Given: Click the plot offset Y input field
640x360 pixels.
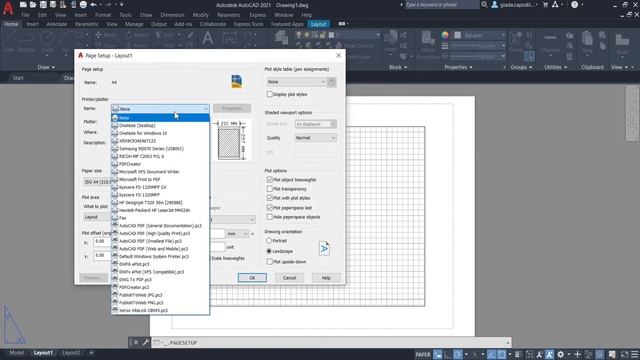Looking at the screenshot, I should pos(102,256).
